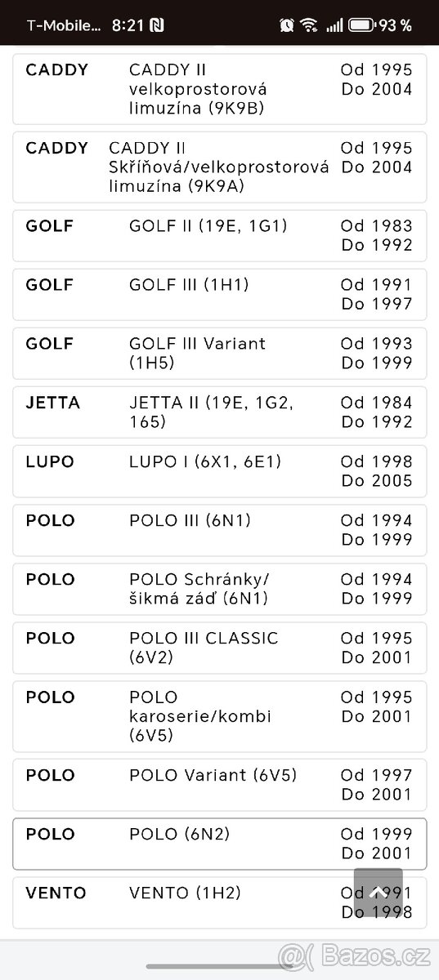Image resolution: width=439 pixels, height=980 pixels.
Task: Open the POLO Variant (6V5) entry
Action: pyautogui.click(x=219, y=785)
